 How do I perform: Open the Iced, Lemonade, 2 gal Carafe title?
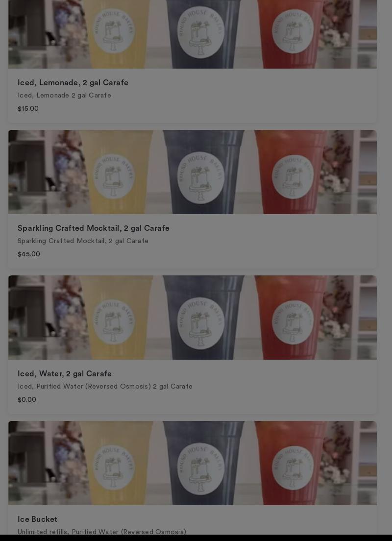[73, 83]
